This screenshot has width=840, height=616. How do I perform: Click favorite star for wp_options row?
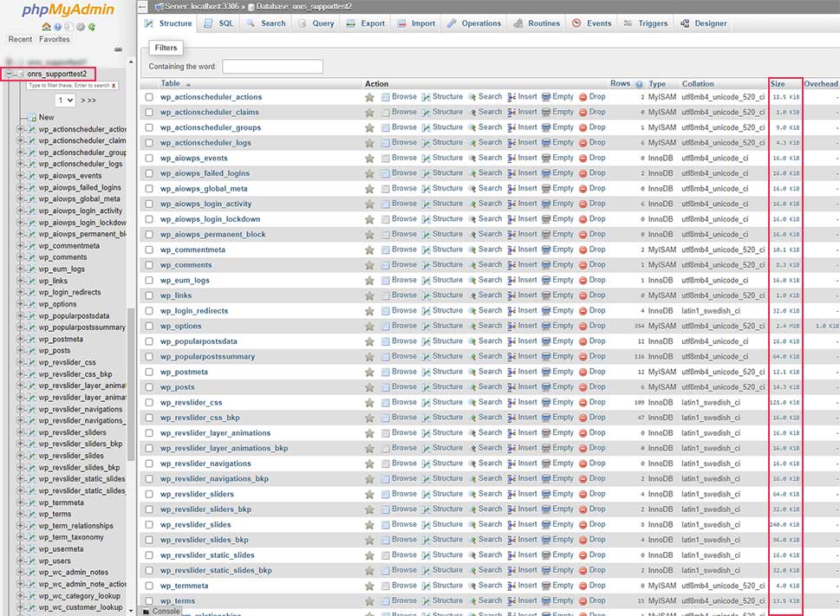pyautogui.click(x=369, y=327)
